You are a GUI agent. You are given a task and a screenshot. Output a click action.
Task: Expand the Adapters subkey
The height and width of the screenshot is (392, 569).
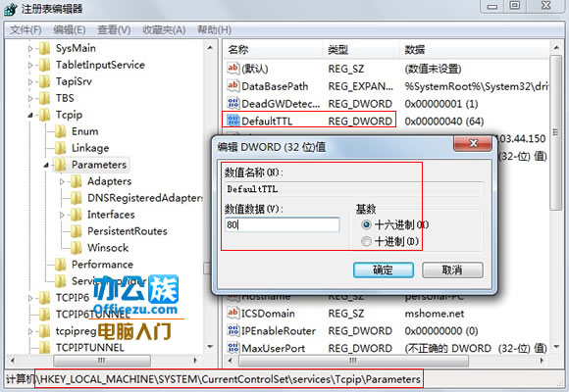[x=62, y=181]
